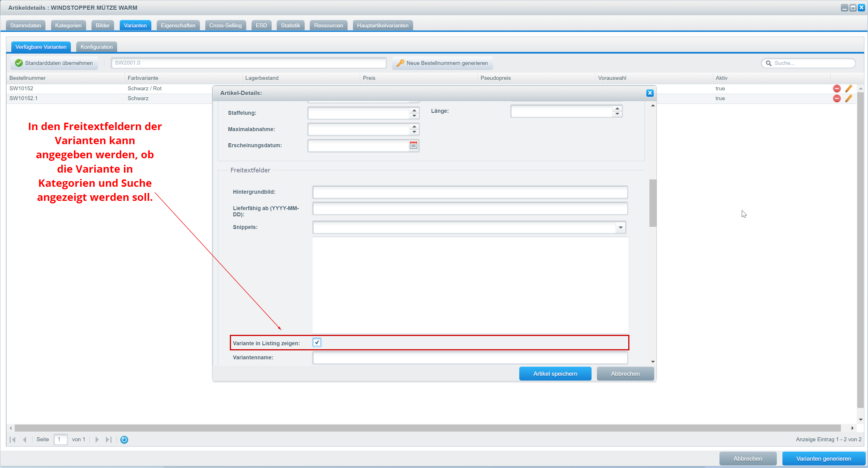Increase Staffelung value
This screenshot has height=468, width=868.
click(414, 110)
